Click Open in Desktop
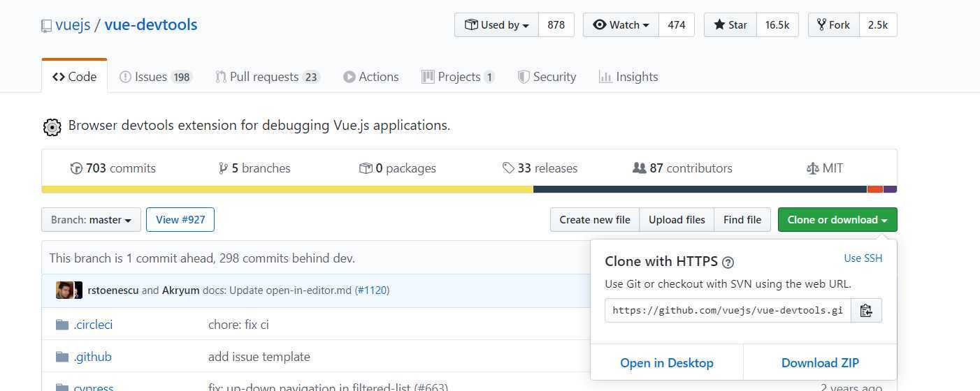Image resolution: width=980 pixels, height=391 pixels. coord(667,363)
